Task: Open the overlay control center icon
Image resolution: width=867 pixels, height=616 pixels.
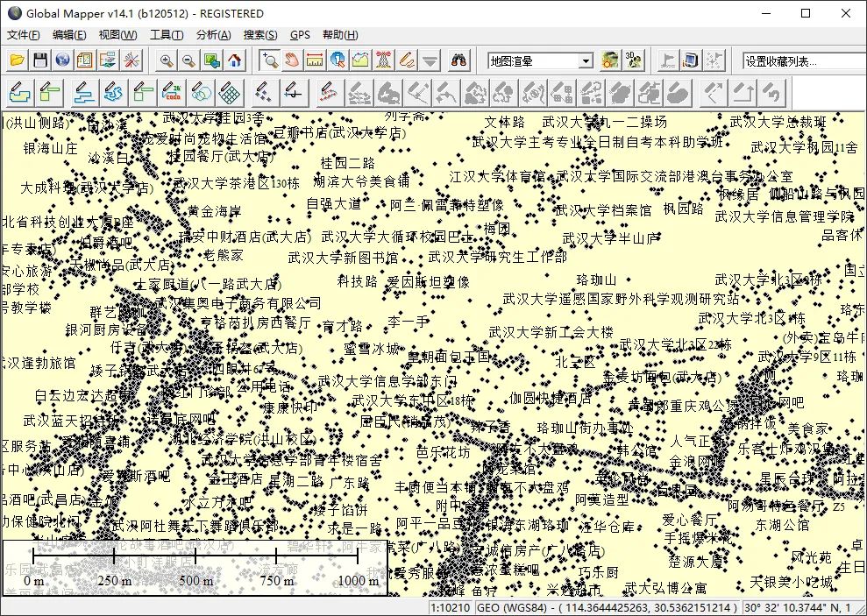Action: point(85,60)
